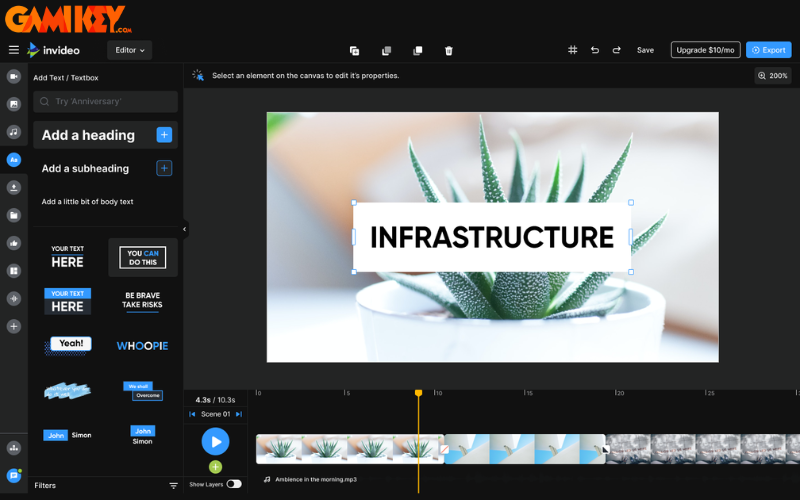This screenshot has width=800, height=500.
Task: Click the Filters sort icon
Action: click(173, 486)
